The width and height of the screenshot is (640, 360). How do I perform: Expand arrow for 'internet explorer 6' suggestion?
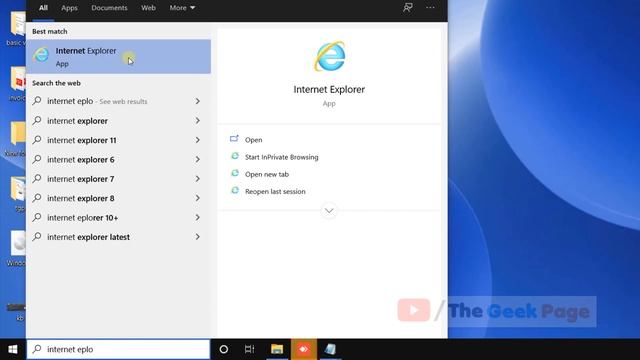[198, 159]
